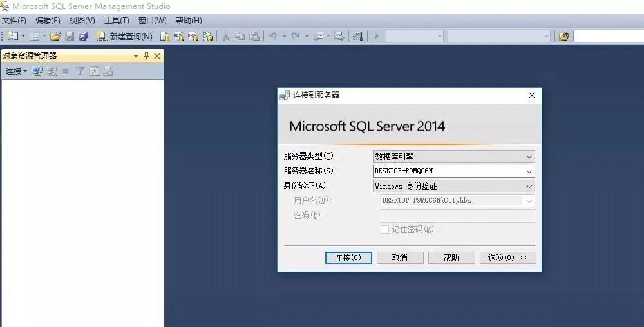This screenshot has height=327, width=644.
Task: Close the 连接到服务器 dialog
Action: [532, 95]
